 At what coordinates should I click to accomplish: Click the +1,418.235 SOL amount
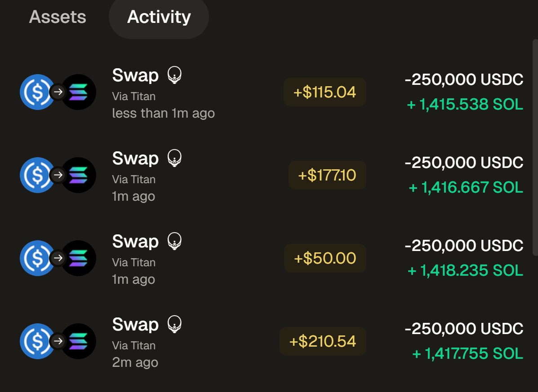click(x=465, y=270)
